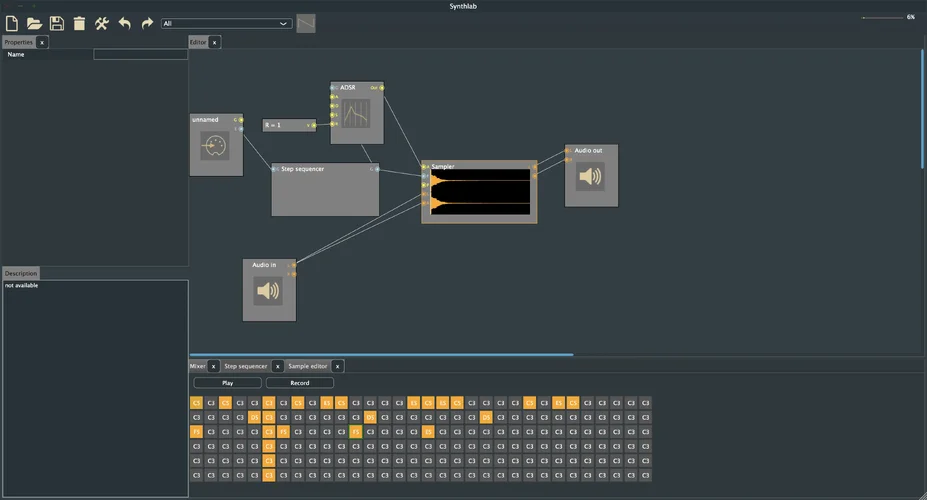This screenshot has height=500, width=927.
Task: Close the Step sequencer tab
Action: pyautogui.click(x=277, y=366)
